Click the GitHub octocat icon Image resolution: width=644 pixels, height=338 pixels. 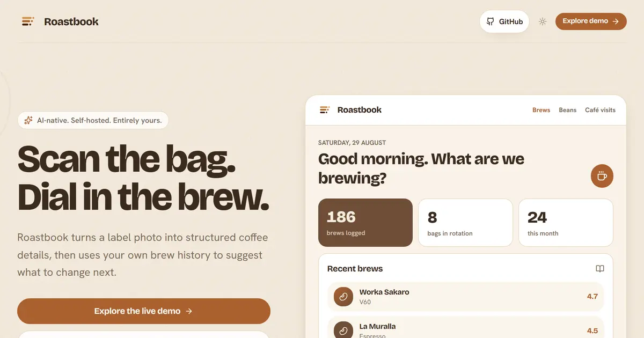click(491, 21)
